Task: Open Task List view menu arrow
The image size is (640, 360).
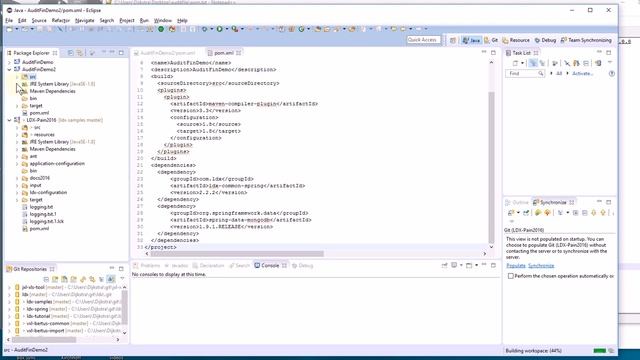Action: [x=610, y=63]
